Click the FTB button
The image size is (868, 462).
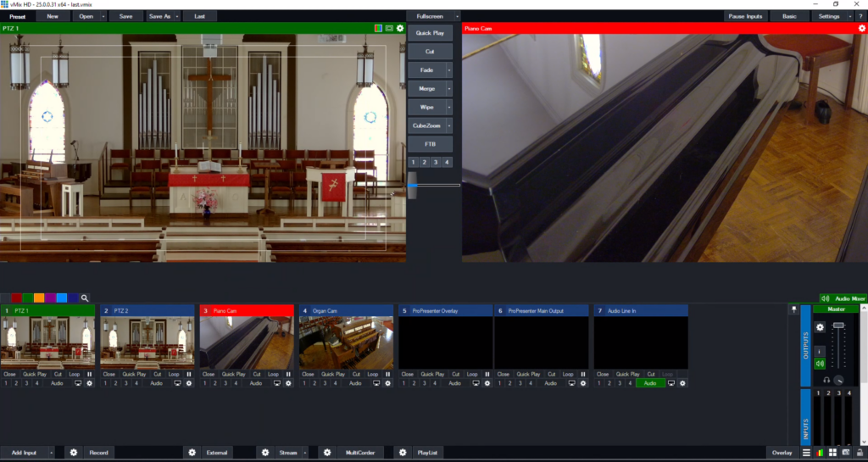(x=430, y=144)
